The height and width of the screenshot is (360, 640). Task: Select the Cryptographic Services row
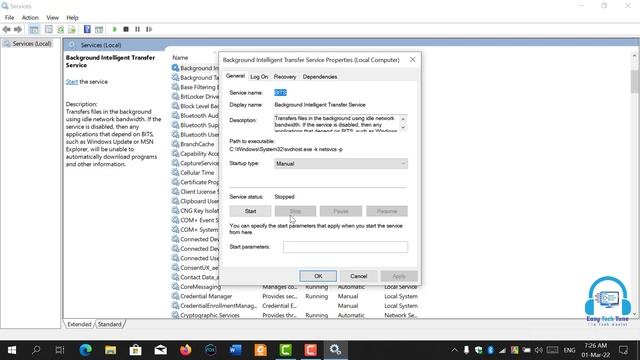coord(295,315)
